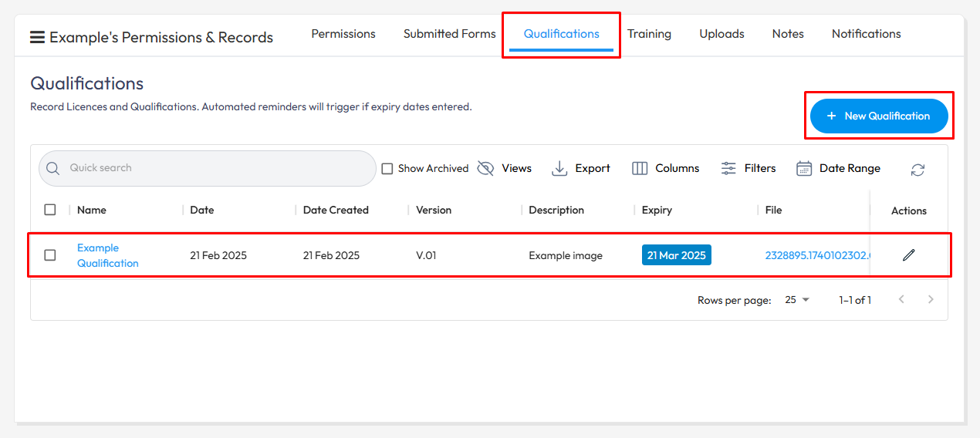The image size is (980, 438).
Task: Sort by the Expiry column header
Action: (x=657, y=210)
